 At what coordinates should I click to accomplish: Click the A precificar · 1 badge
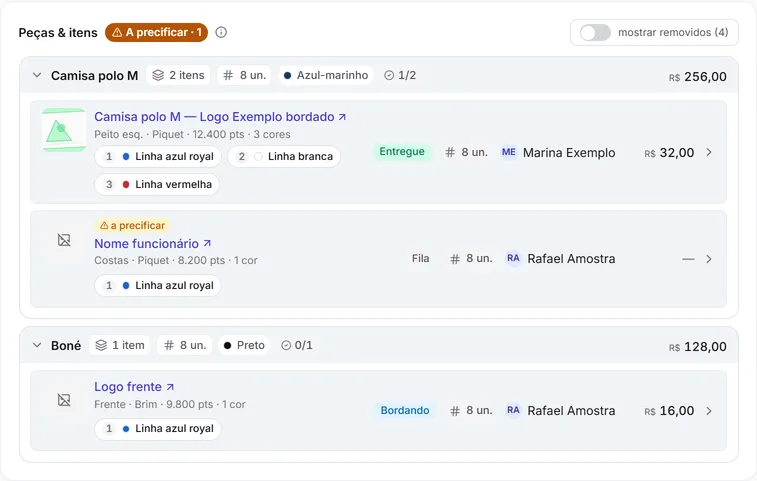click(156, 32)
